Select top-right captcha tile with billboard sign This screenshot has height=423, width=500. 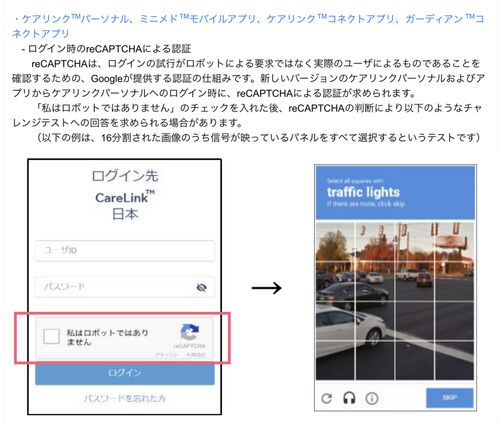tap(455, 242)
